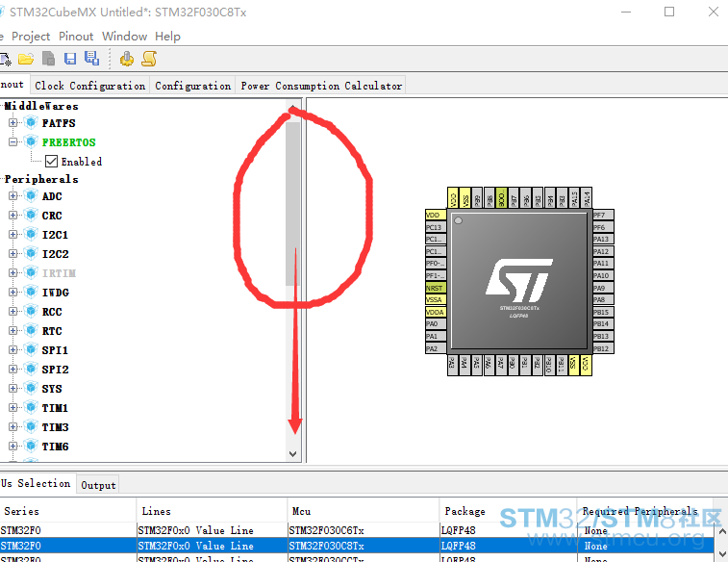Click the MCU list scroll-down arrow
The width and height of the screenshot is (728, 562).
tap(721, 553)
